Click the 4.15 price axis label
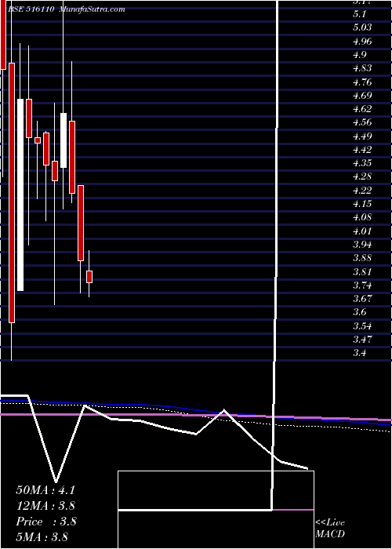This screenshot has height=549, width=392. (x=362, y=203)
